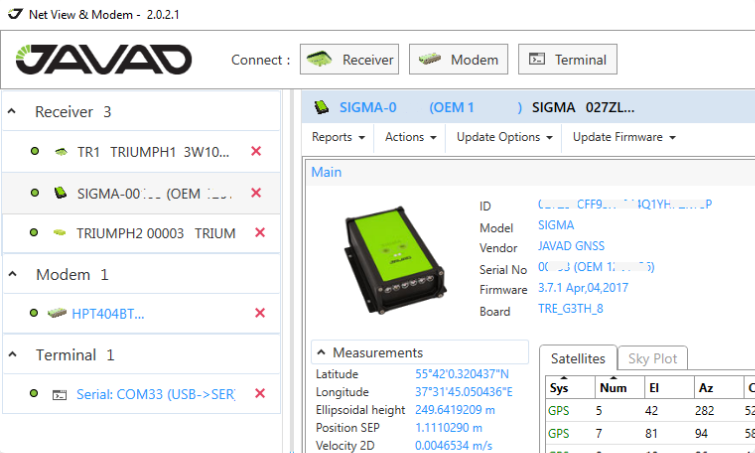Click the HPT404BT modem chip icon

click(57, 313)
